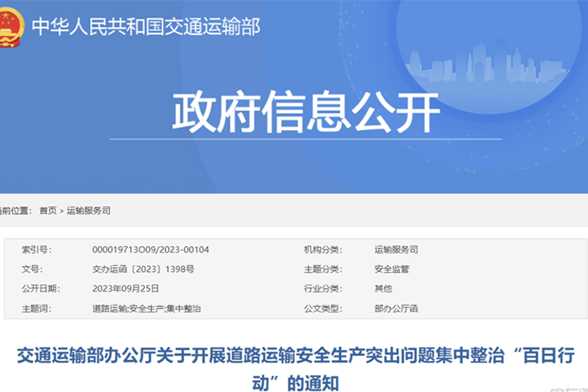Click the 机构分类 label
This screenshot has width=588, height=392.
click(323, 249)
